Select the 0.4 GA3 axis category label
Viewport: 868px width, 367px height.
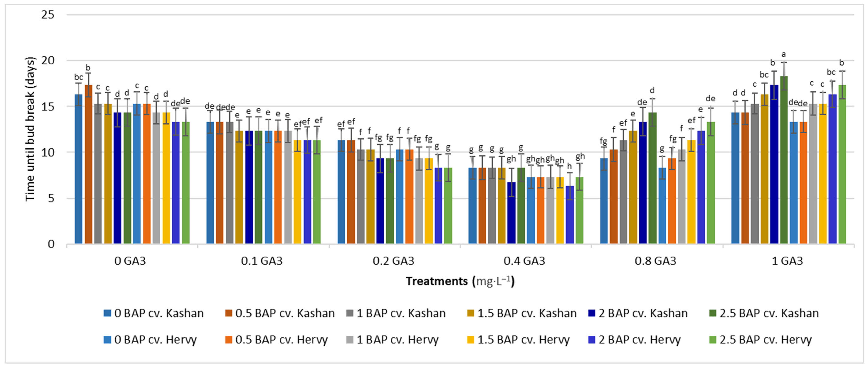coord(524,261)
